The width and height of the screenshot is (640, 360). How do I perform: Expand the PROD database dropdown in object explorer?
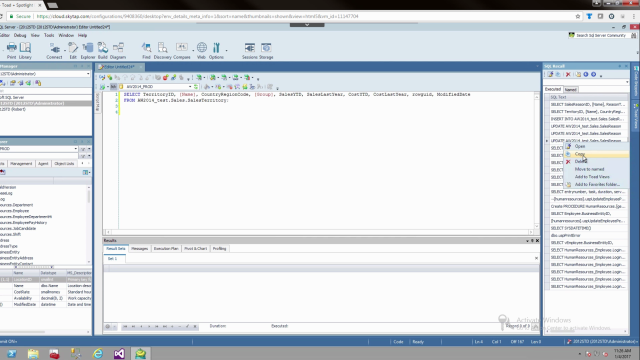[x=76, y=149]
